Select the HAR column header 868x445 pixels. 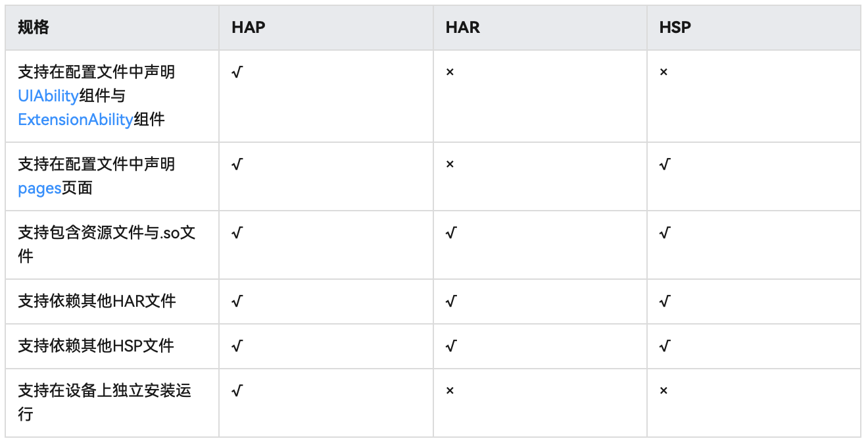[x=463, y=27]
